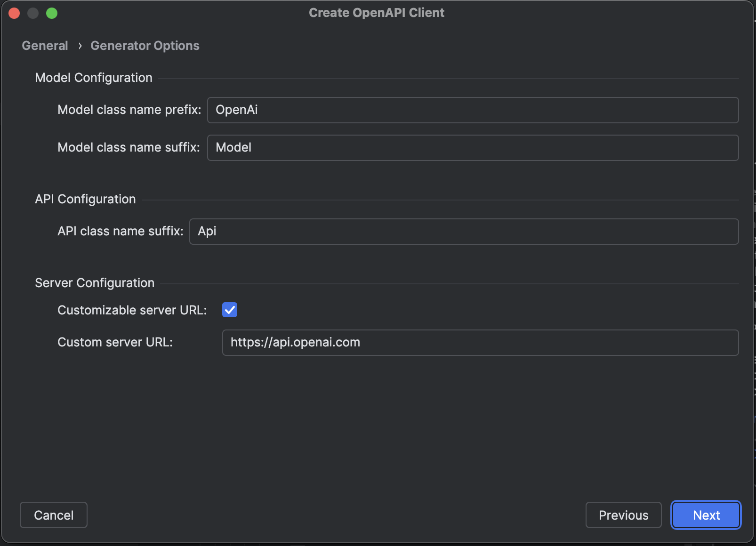Click the red close window button
756x546 pixels.
14,13
